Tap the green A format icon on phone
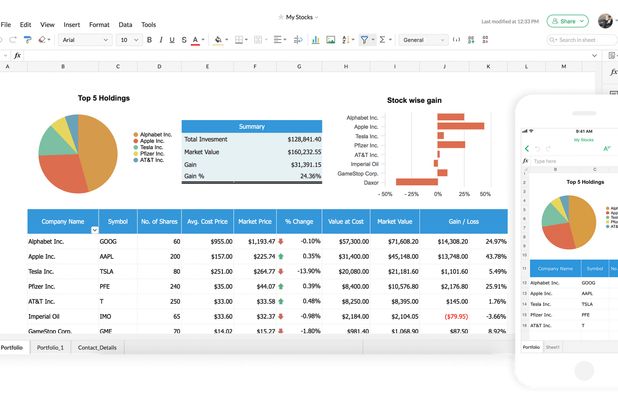Screen dimensions: 618x394 pyautogui.click(x=607, y=149)
